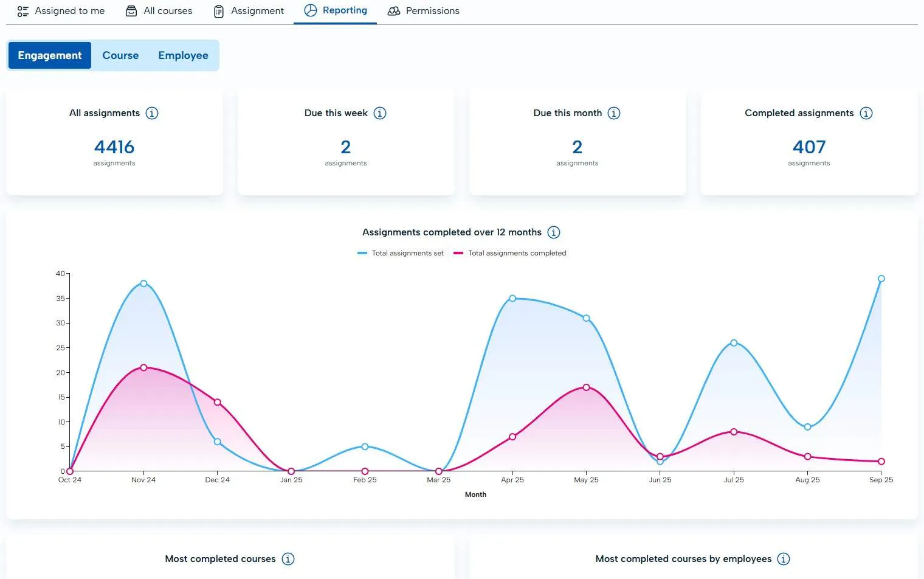
Task: Open the Assigned to me tab
Action: click(61, 11)
